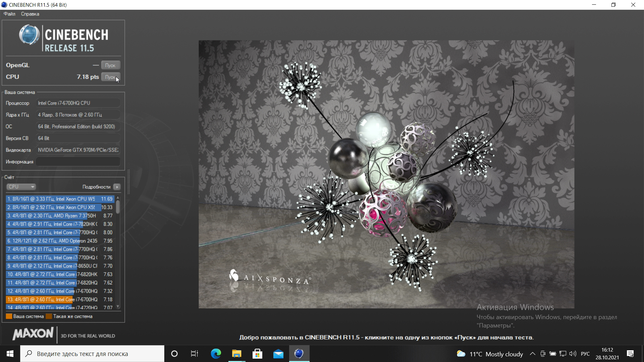This screenshot has width=644, height=362.
Task: Click the Видеокарта field NVIDIA GeForce GTX 970M
Action: pos(78,150)
